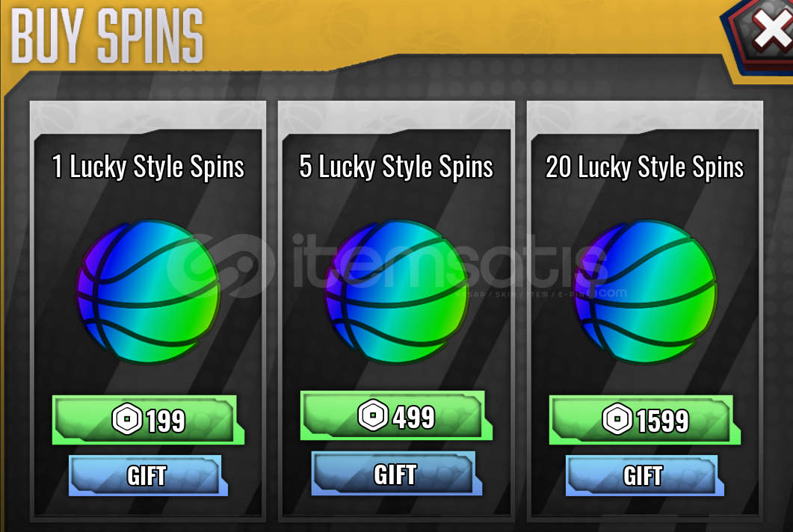The width and height of the screenshot is (793, 532).
Task: Buy 1 spin via the 199 price
Action: click(148, 420)
